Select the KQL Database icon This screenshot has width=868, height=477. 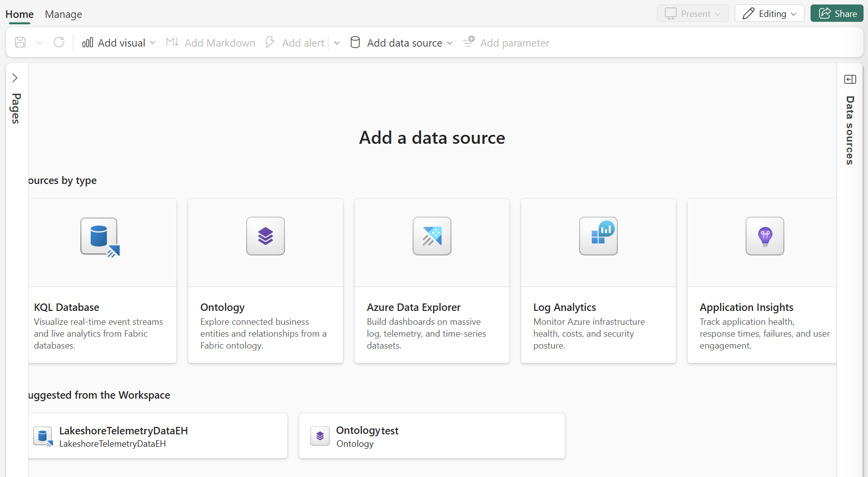coord(100,237)
